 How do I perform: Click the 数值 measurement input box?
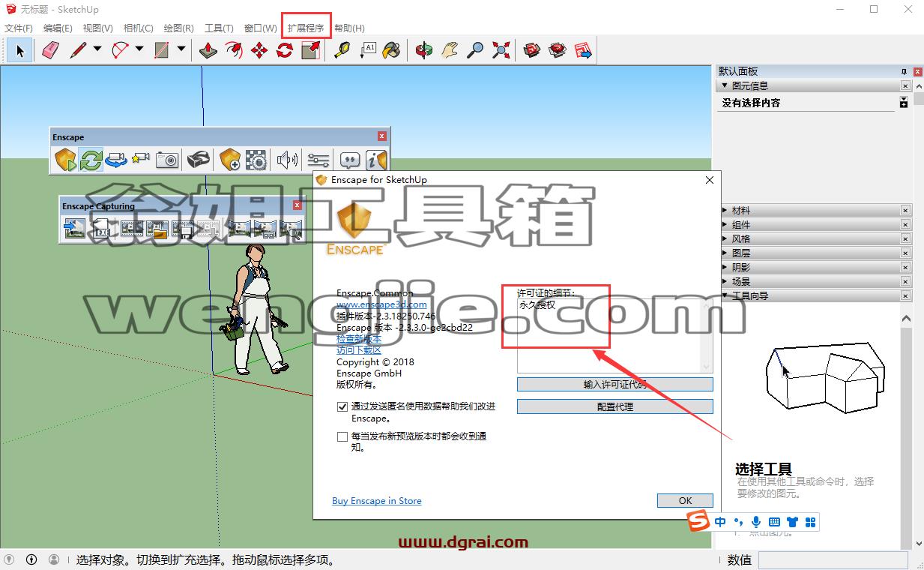click(834, 559)
